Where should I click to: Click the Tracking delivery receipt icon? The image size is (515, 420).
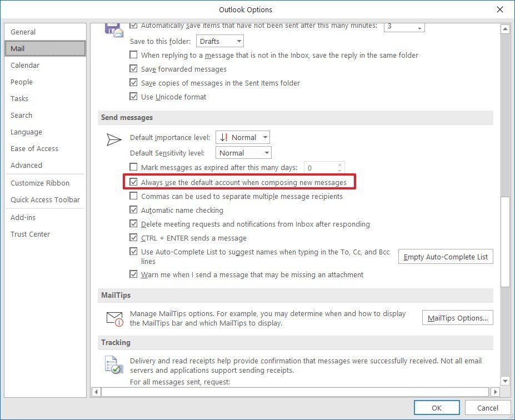click(x=114, y=365)
